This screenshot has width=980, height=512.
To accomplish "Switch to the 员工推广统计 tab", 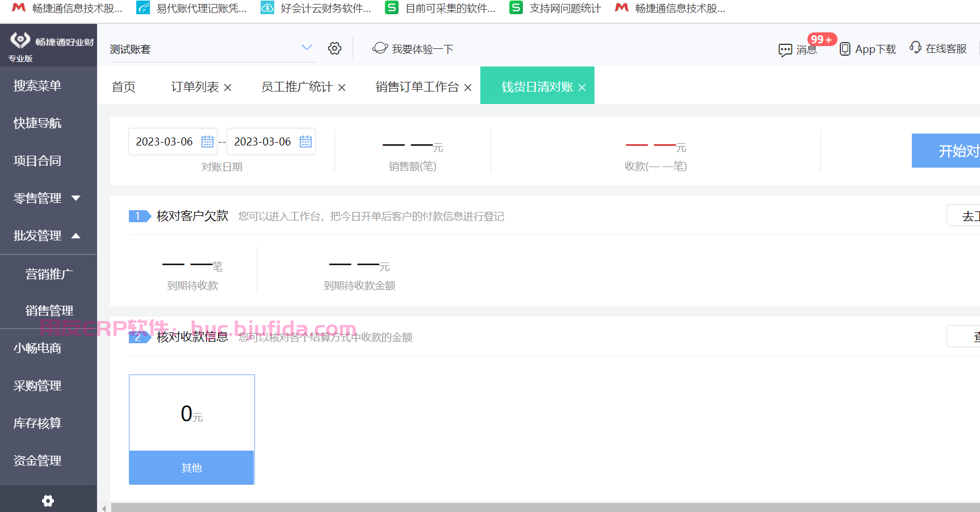I will pyautogui.click(x=296, y=87).
